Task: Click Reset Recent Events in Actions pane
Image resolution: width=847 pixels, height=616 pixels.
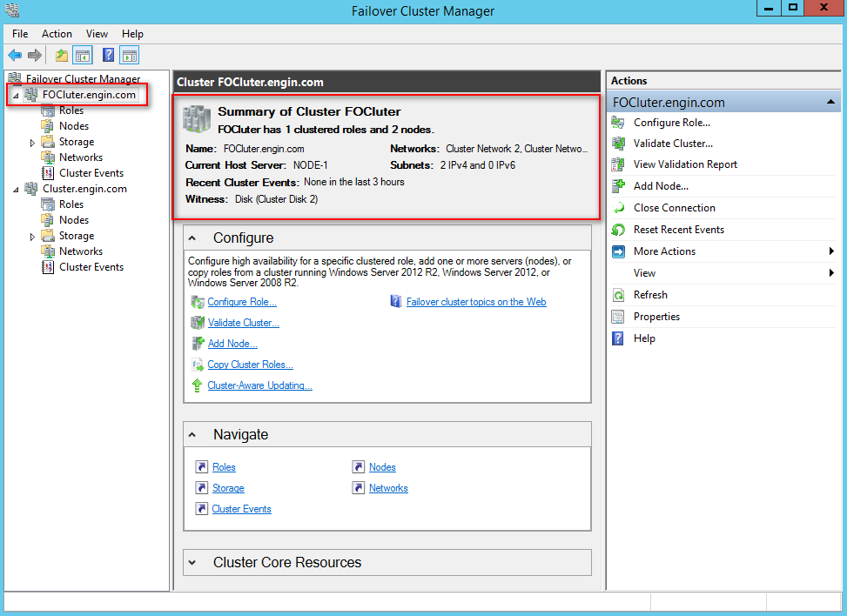Action: [679, 230]
